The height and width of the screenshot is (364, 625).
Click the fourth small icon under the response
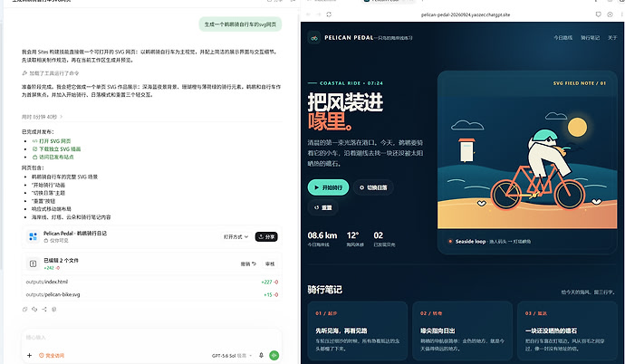54,309
